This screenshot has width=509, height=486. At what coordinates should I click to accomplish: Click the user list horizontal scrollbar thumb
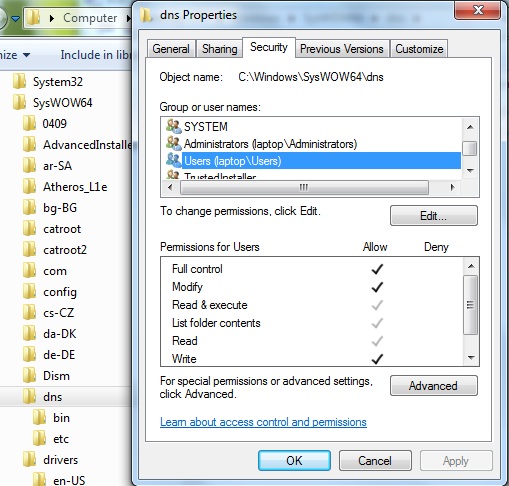(x=304, y=187)
